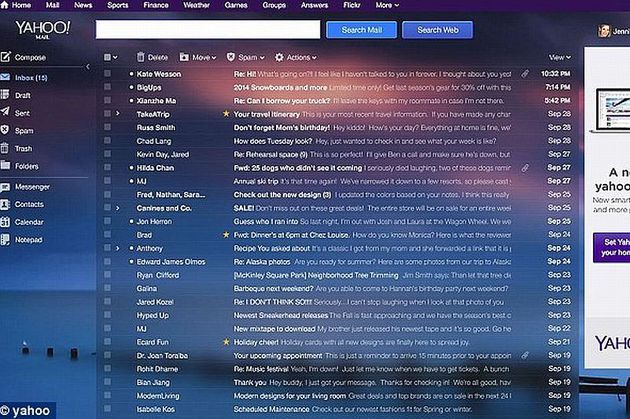This screenshot has width=630, height=419.
Task: Click the Inbox envelope icon
Action: (5, 77)
